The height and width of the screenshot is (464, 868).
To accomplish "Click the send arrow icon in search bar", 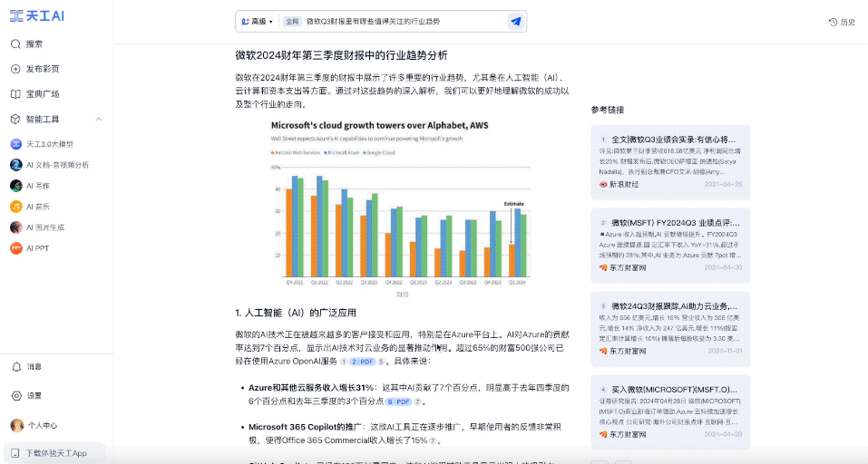I will [x=515, y=22].
